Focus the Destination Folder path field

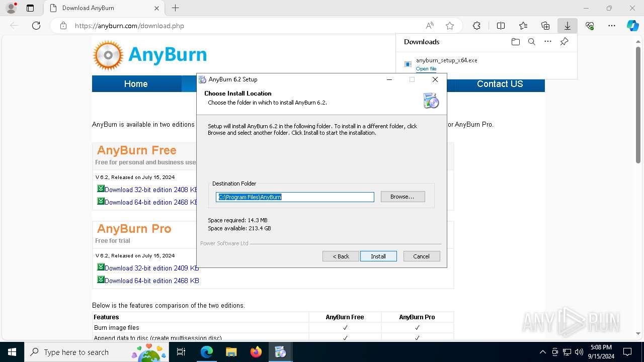coord(295,197)
